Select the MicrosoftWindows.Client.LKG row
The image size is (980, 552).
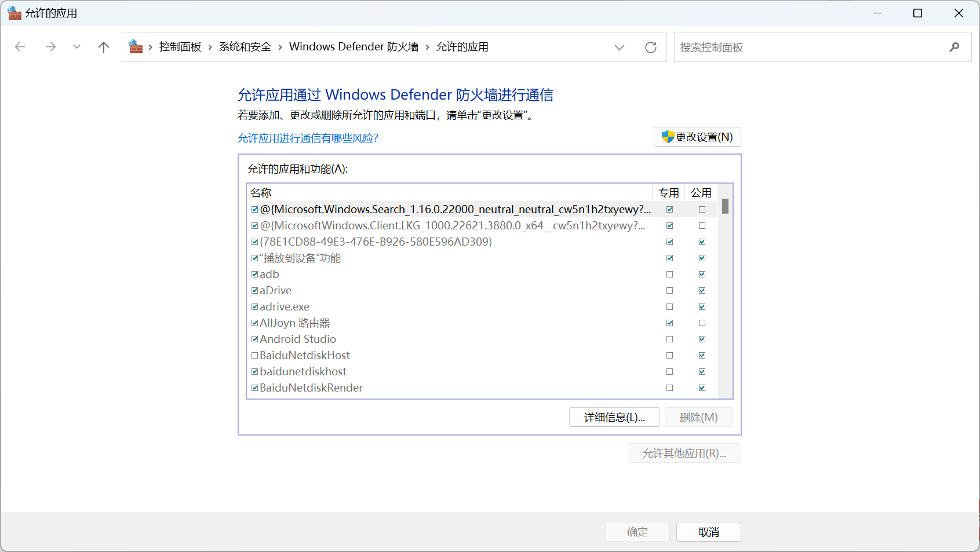click(x=482, y=226)
